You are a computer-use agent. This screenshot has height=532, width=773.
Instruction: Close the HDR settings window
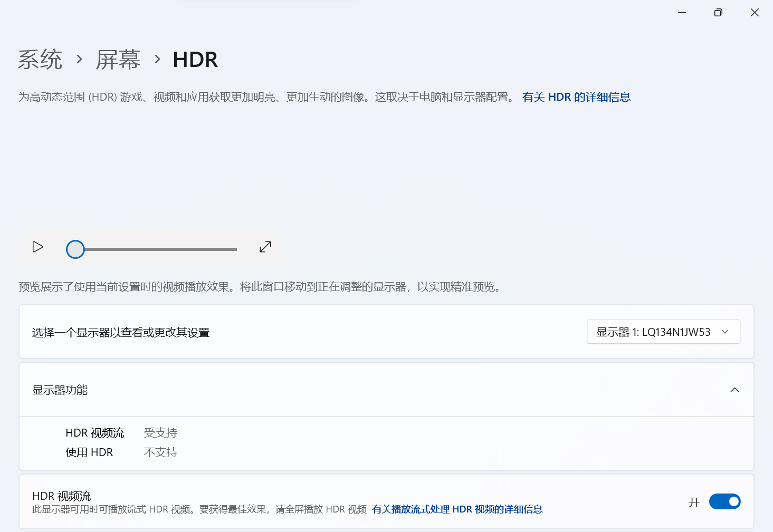coord(755,13)
